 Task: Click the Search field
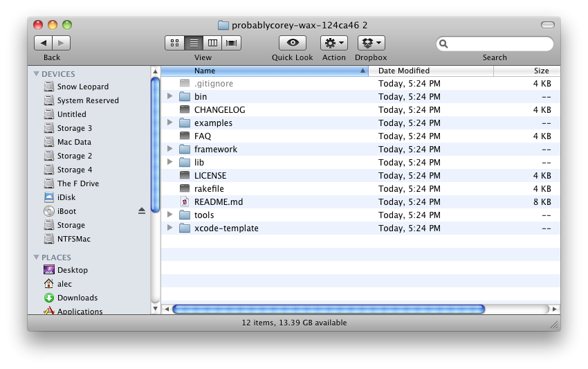495,44
